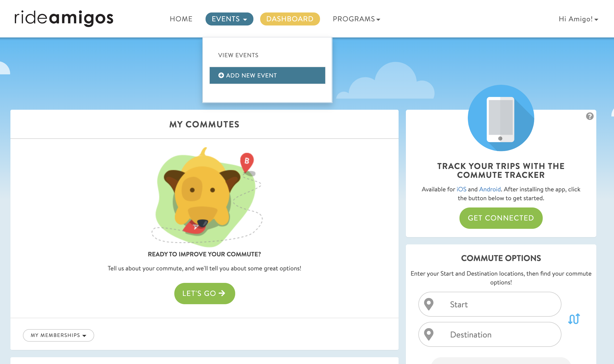
Task: Open the Android app link
Action: point(490,189)
